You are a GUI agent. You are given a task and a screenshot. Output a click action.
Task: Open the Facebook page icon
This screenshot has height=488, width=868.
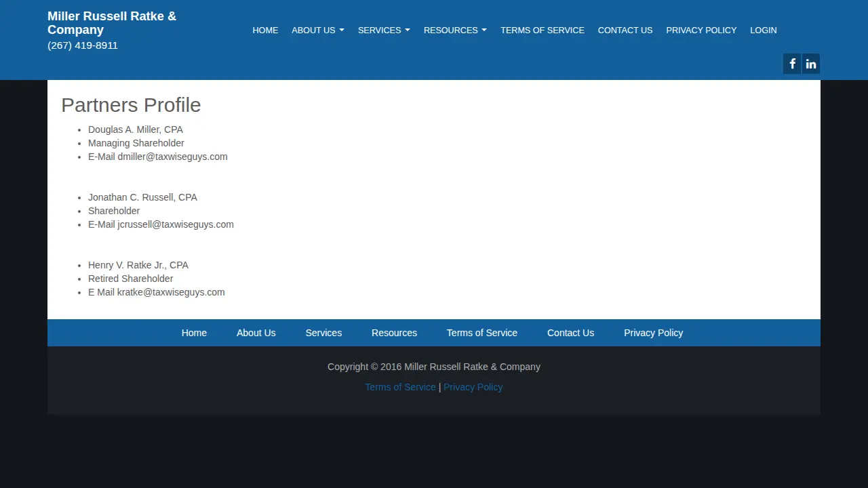click(792, 64)
